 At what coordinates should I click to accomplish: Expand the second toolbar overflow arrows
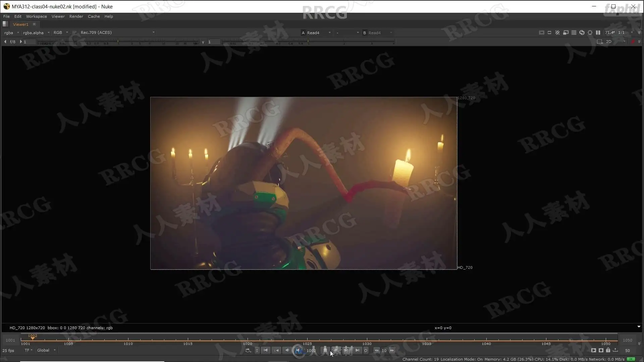[x=639, y=42]
